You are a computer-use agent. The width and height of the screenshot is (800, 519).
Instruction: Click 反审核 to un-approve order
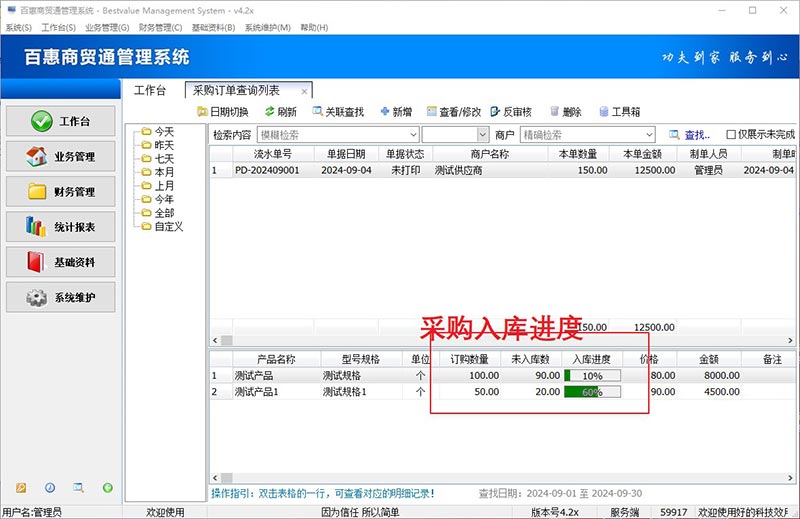click(x=511, y=112)
